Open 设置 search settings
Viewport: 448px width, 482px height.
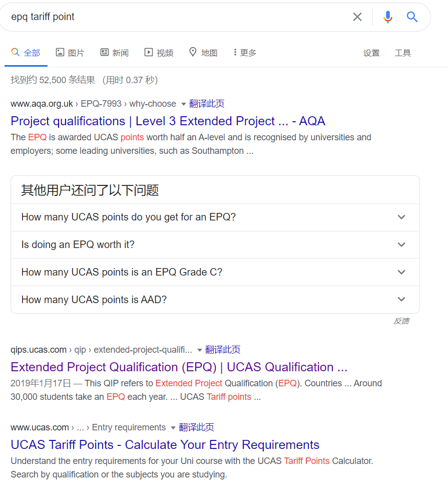pos(371,53)
